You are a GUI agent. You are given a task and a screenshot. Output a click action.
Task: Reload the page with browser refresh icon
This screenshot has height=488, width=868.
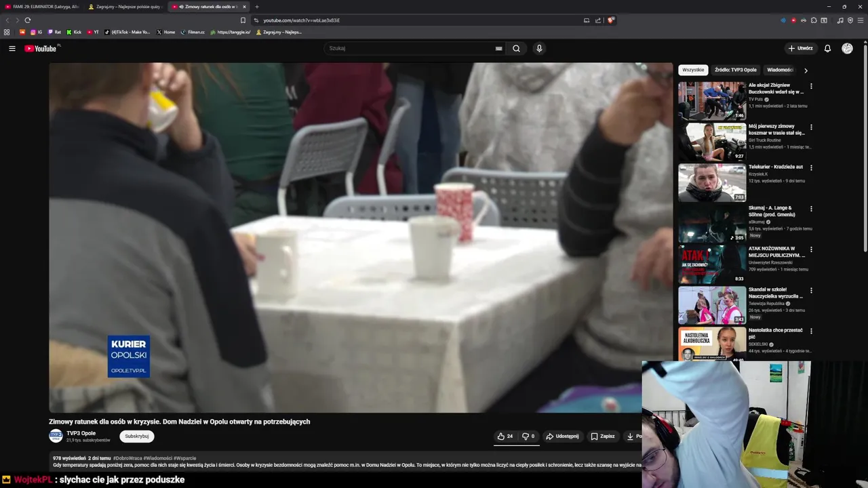(x=28, y=20)
